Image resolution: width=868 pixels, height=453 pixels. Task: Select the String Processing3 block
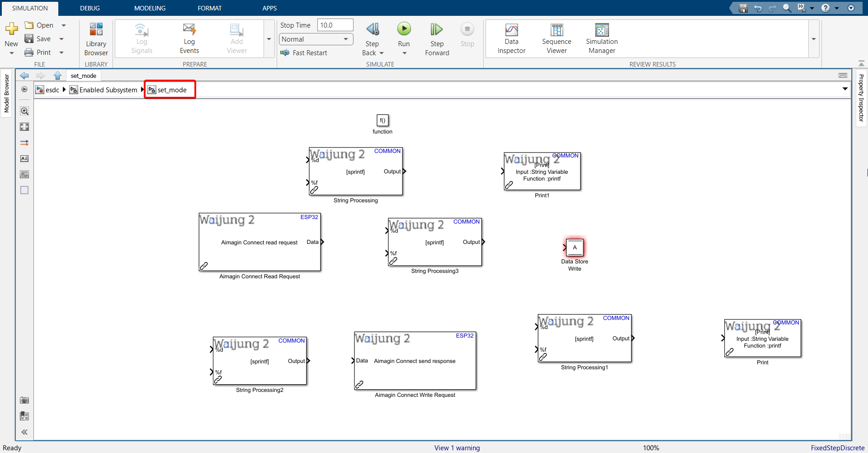(435, 242)
